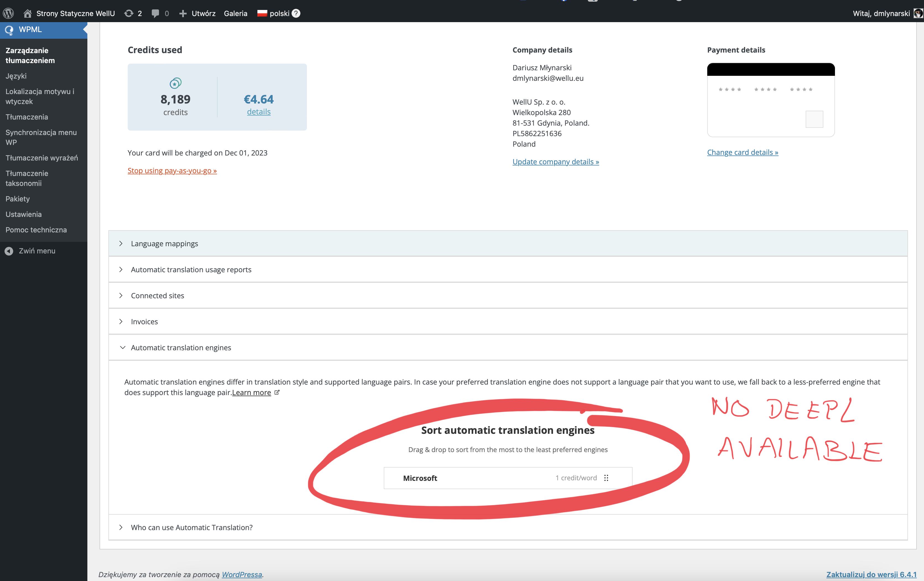Open Tłumaczenie wyrażeń

[x=42, y=158]
